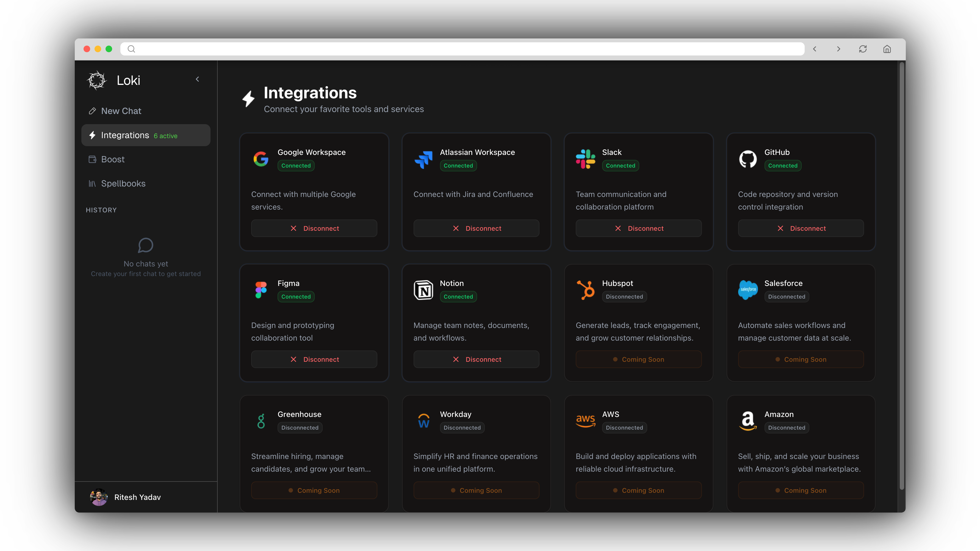The height and width of the screenshot is (551, 980).
Task: Click the GitHub octocat icon
Action: (x=748, y=159)
